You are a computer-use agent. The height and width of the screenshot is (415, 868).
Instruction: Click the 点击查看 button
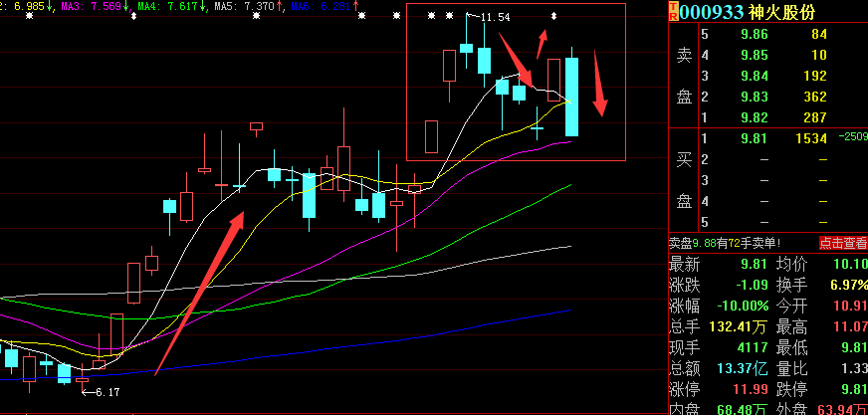coord(842,243)
